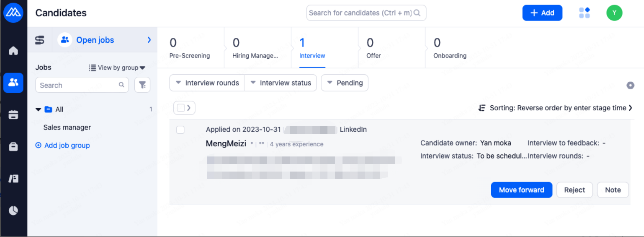Click the green user avatar Y

click(614, 13)
